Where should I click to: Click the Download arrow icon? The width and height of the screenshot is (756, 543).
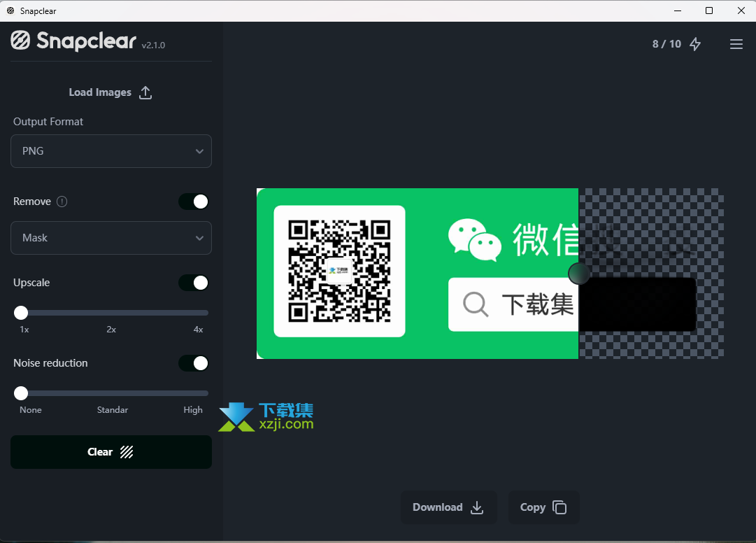point(477,507)
